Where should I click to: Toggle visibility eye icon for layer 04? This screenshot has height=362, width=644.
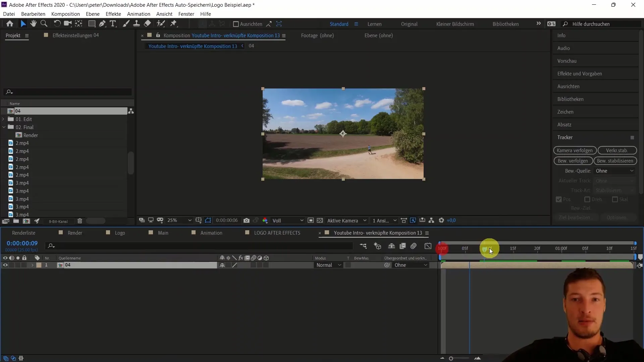coord(5,264)
